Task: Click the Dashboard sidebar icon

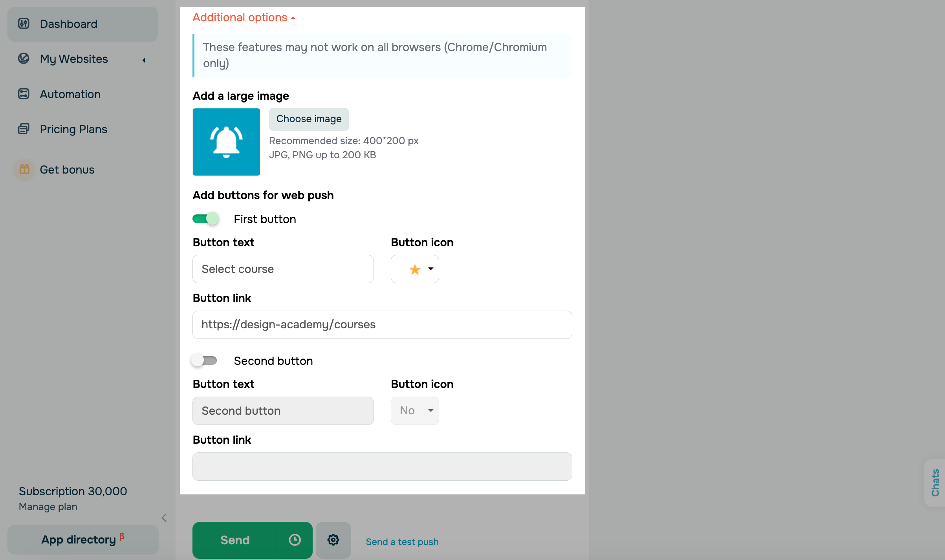Action: coord(24,24)
